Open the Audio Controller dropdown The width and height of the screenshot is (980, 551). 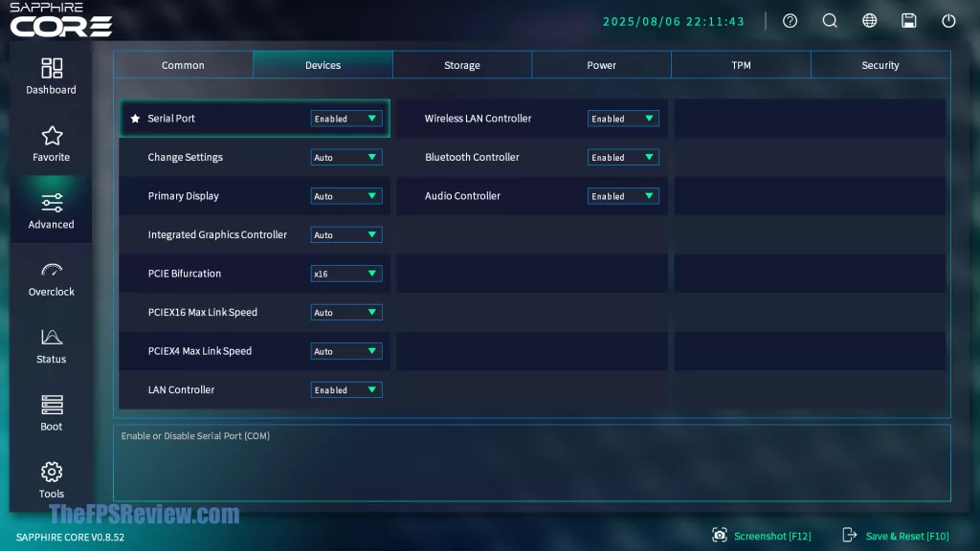coord(623,196)
